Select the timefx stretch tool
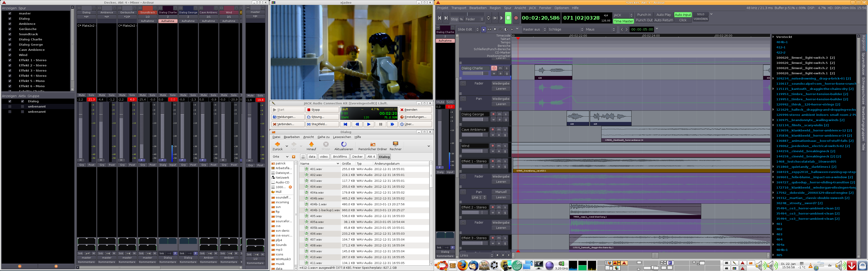 506,29
